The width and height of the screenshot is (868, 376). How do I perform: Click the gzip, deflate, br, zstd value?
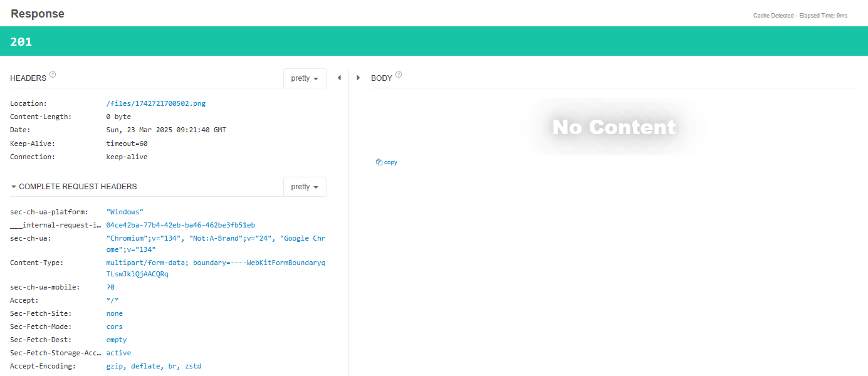pos(154,367)
